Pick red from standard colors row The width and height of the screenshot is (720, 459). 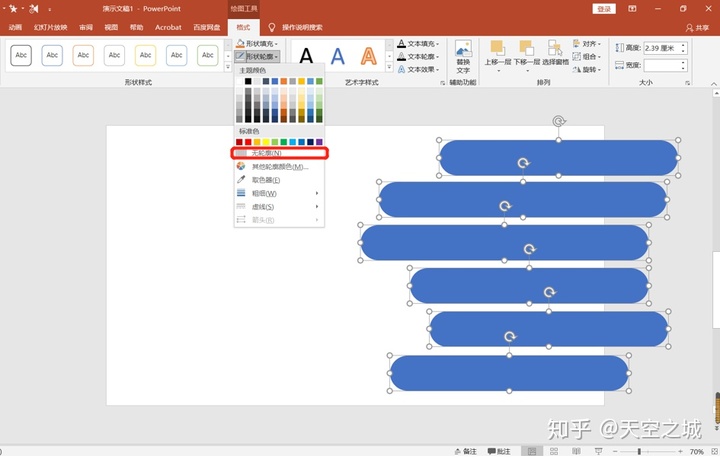coord(248,142)
